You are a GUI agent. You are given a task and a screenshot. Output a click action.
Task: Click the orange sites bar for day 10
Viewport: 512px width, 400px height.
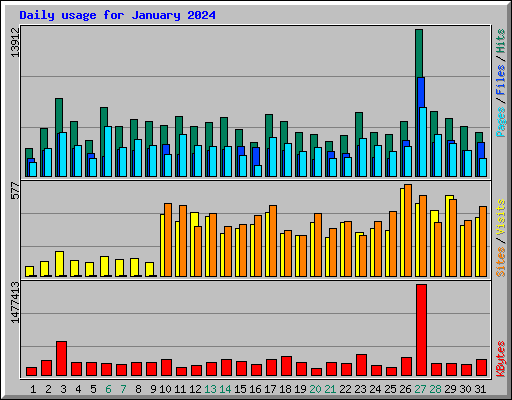(168, 240)
